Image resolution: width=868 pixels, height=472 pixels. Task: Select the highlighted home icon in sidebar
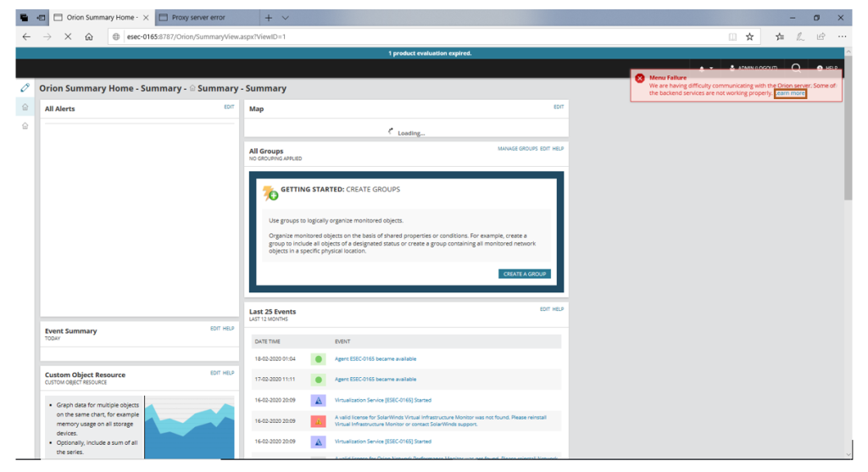pos(25,108)
